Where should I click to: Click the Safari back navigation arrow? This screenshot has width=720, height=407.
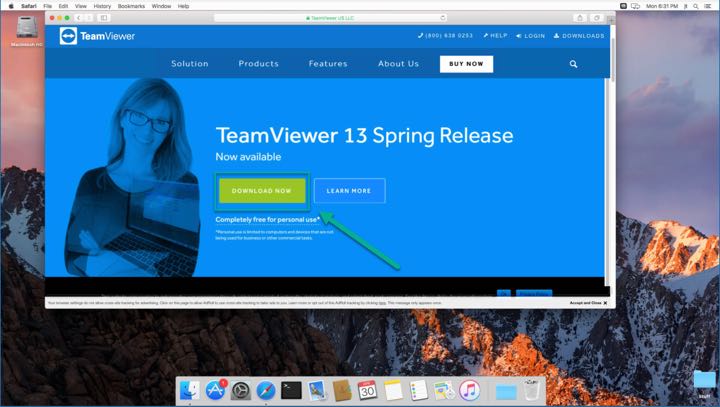79,18
